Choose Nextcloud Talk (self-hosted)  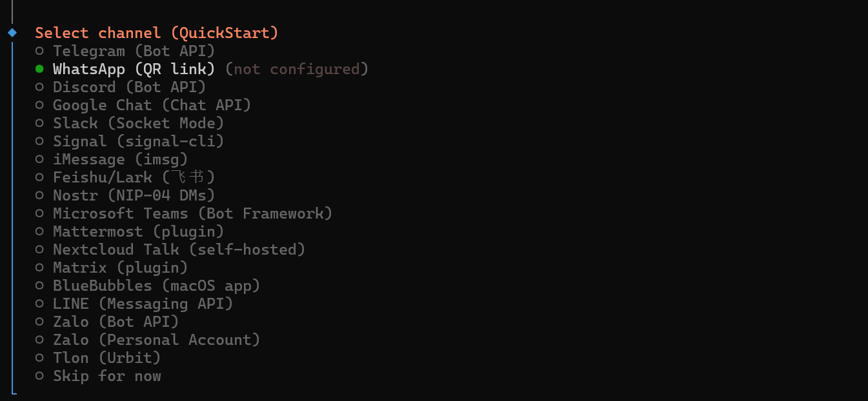179,249
